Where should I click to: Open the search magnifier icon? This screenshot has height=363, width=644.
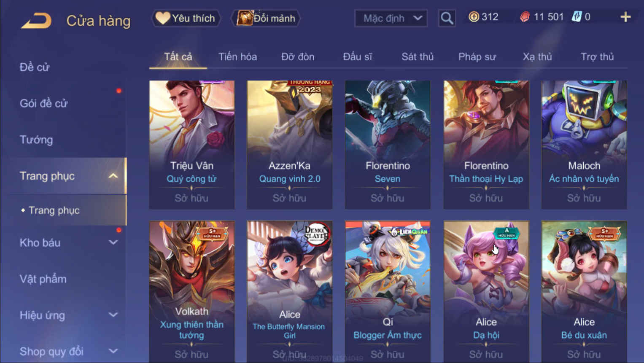447,18
